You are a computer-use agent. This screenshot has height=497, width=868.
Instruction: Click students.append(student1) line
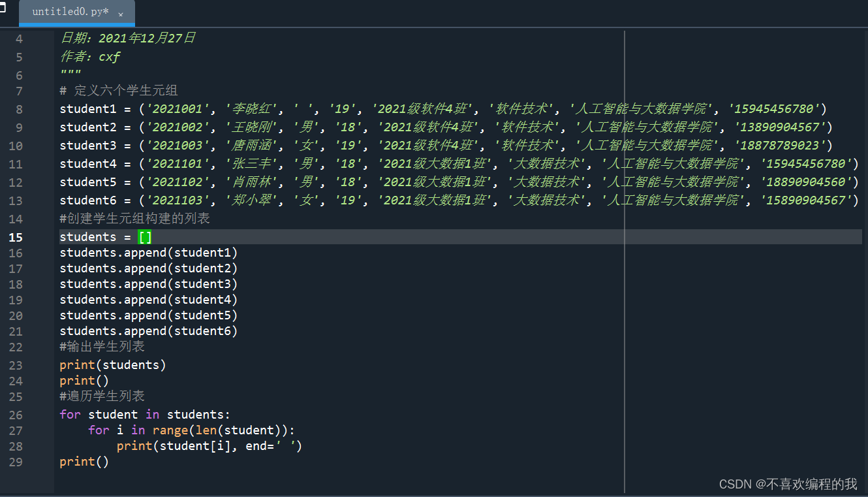click(149, 252)
